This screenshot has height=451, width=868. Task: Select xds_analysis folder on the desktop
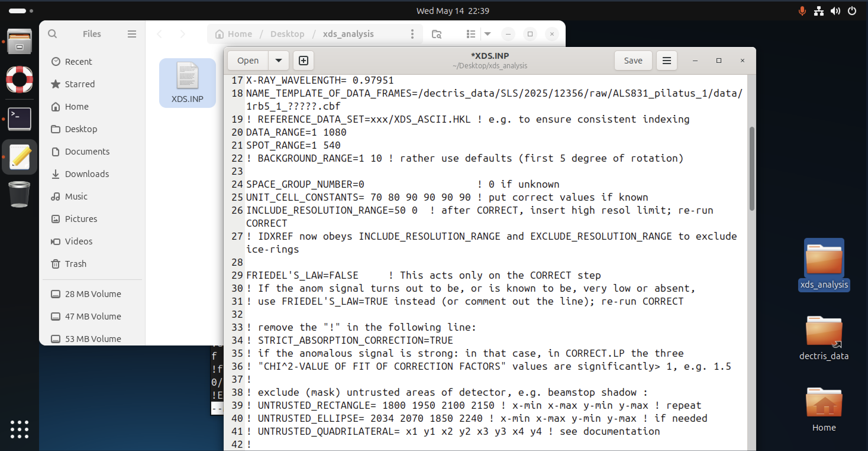click(x=824, y=265)
